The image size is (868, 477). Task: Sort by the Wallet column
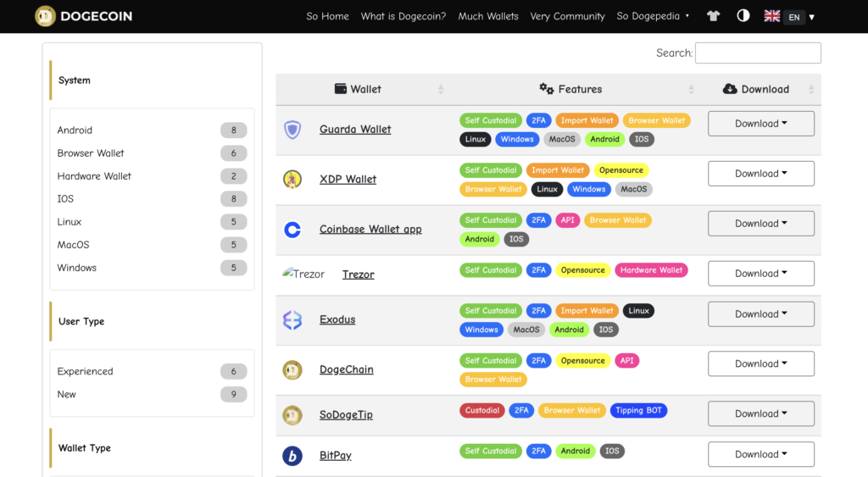coord(441,89)
